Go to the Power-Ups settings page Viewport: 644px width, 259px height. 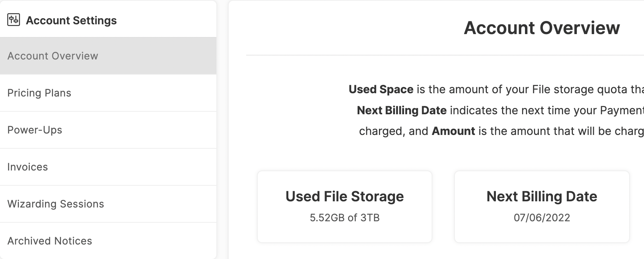point(108,130)
